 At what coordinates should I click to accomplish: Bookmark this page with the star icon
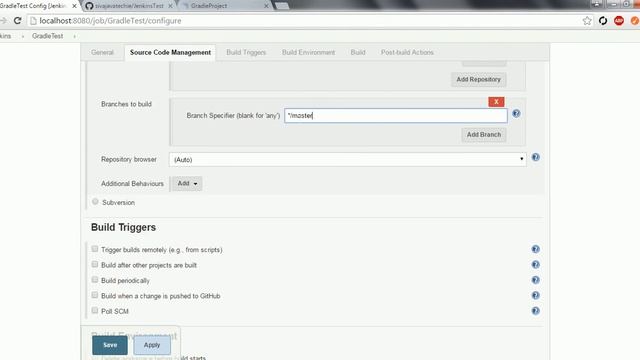[x=587, y=21]
